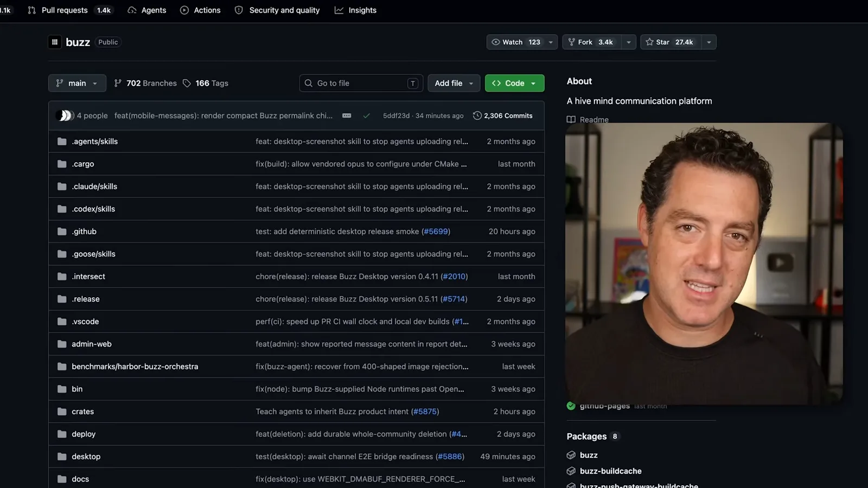Screen dimensions: 868x488
Task: Focus the Go to file search field
Action: pyautogui.click(x=361, y=83)
